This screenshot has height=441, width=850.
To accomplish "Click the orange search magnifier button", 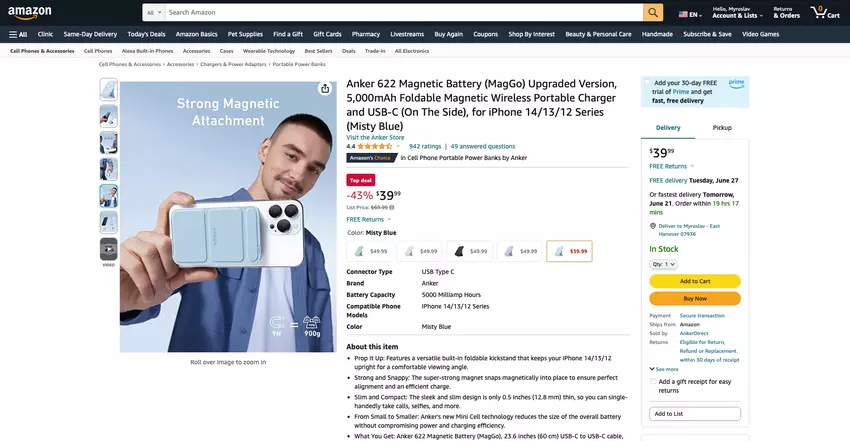I will 653,12.
